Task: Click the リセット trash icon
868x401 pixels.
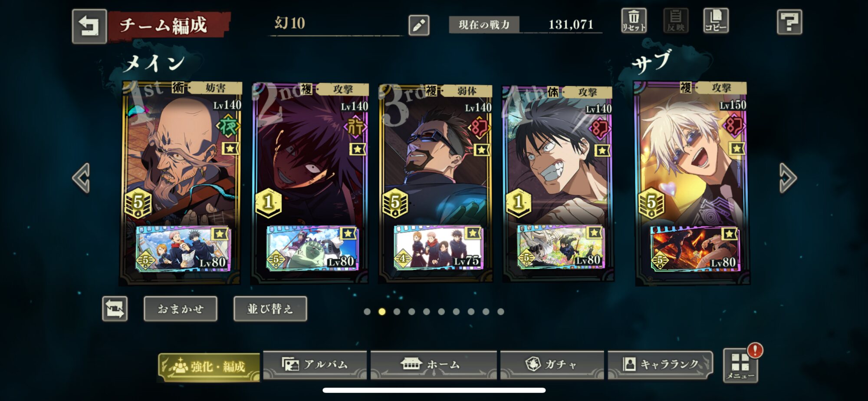Action: coord(634,21)
